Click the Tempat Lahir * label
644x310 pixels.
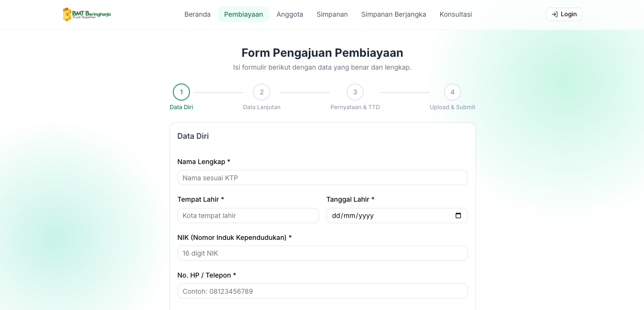tap(201, 199)
